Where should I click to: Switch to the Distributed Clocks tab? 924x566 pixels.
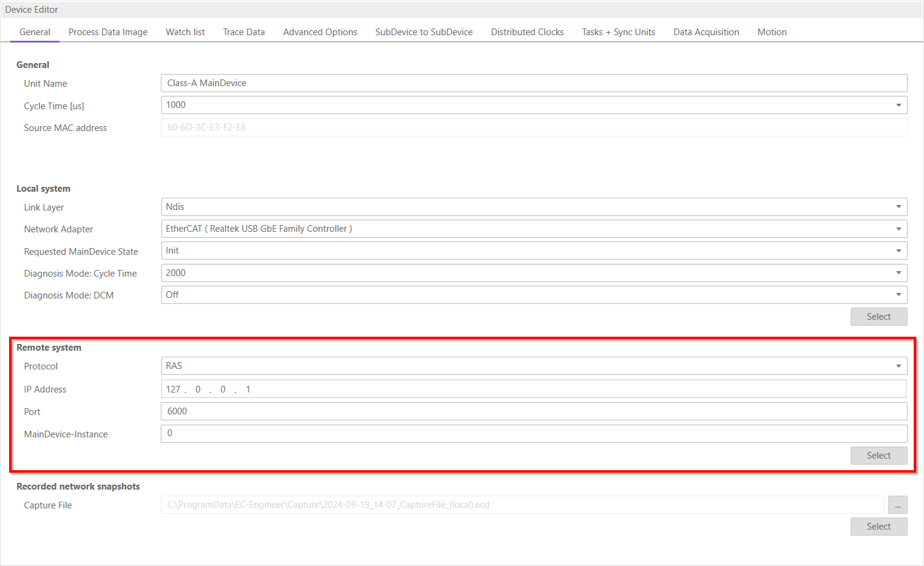pyautogui.click(x=527, y=32)
